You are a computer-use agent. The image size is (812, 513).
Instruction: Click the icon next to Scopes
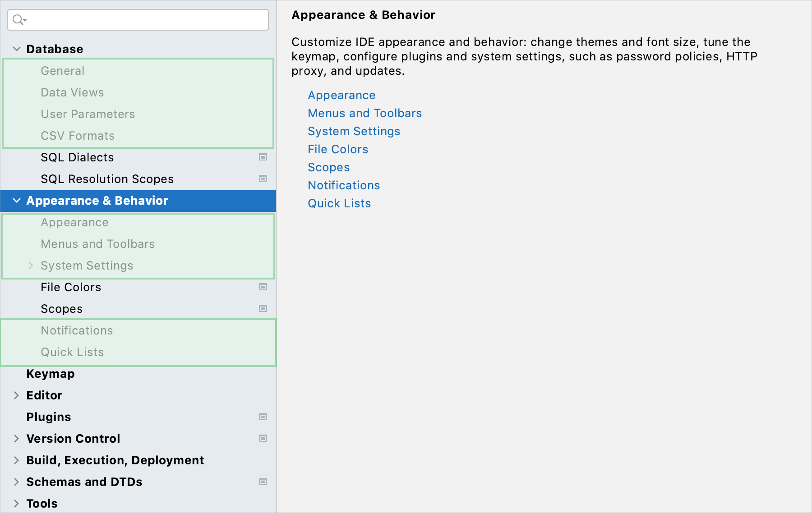262,309
